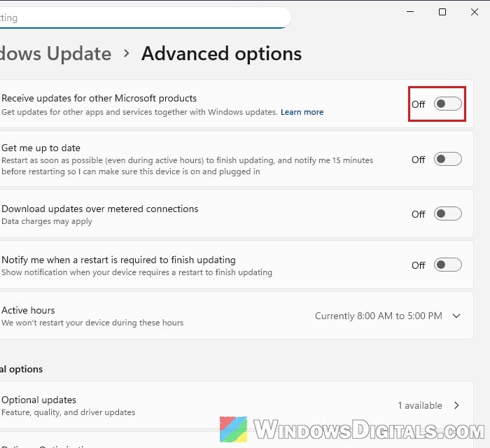Click Feature, quality, and driver updates description
Image resolution: width=490 pixels, height=448 pixels.
click(68, 412)
